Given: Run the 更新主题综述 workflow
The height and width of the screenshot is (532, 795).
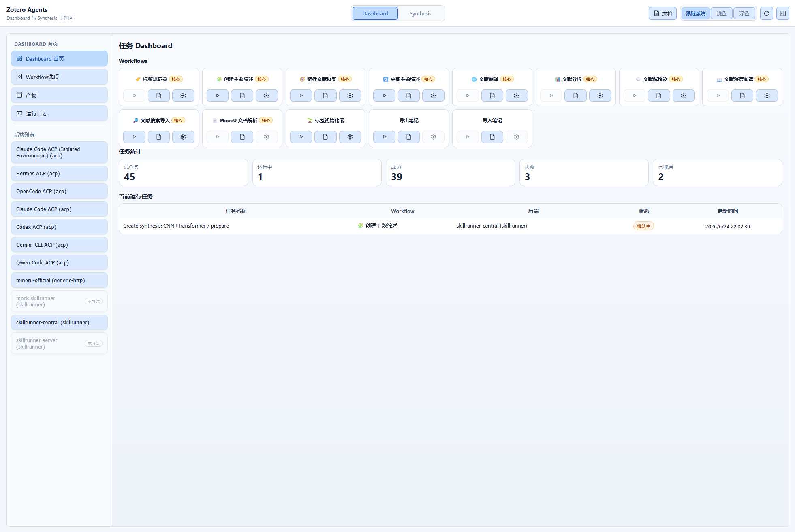Looking at the screenshot, I should click(385, 96).
